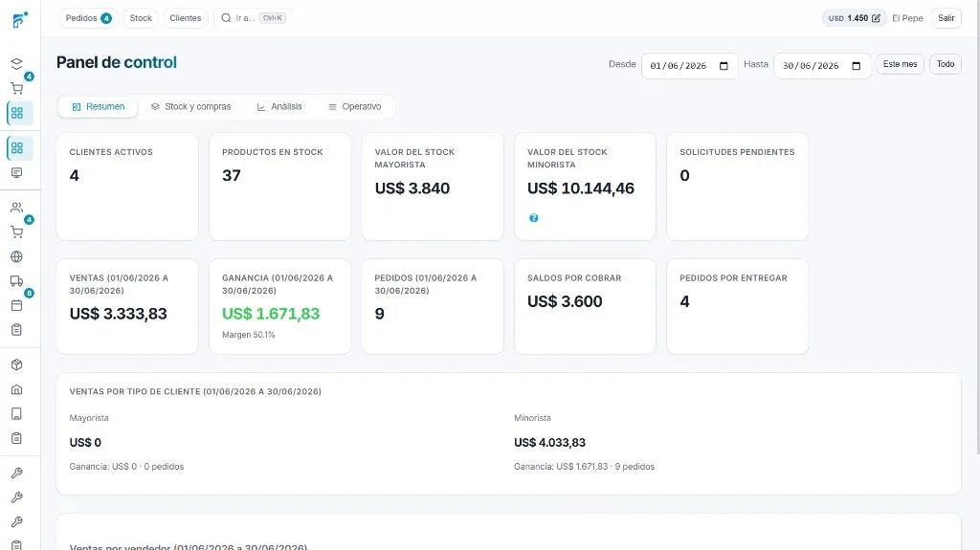Viewport: 980px width, 550px height.
Task: Click the USD 1.450 exchange rate pill
Action: click(x=854, y=18)
